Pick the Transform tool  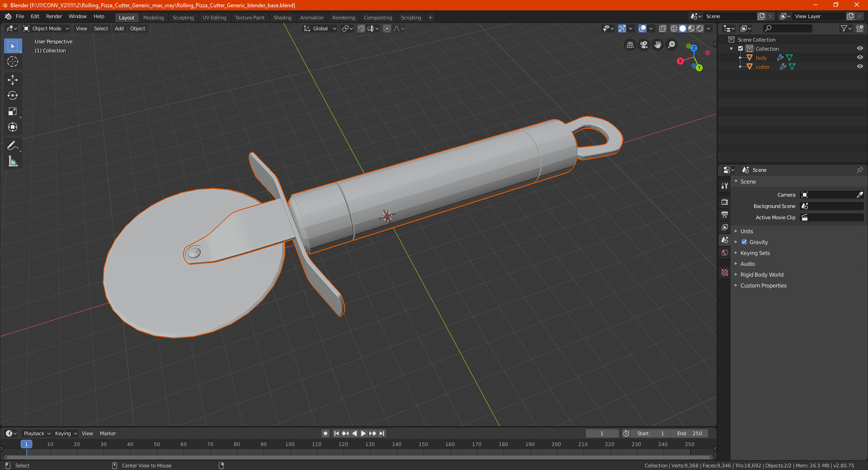point(13,127)
